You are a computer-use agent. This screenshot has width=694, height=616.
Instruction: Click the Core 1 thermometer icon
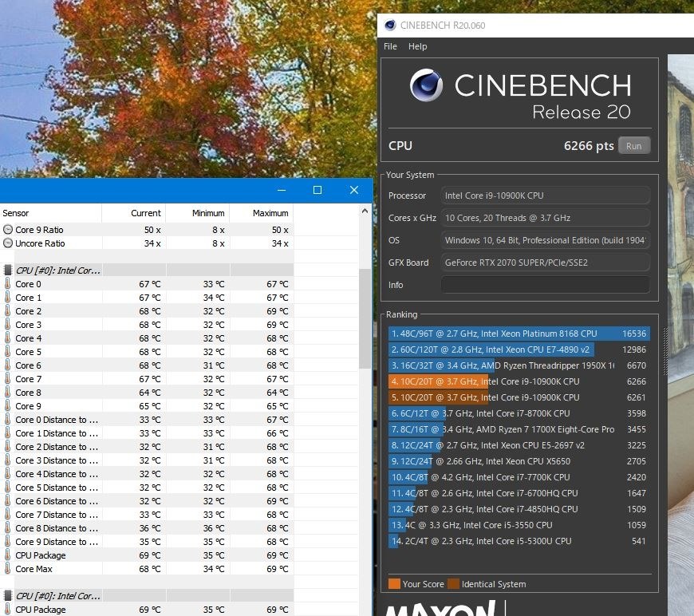(7, 297)
